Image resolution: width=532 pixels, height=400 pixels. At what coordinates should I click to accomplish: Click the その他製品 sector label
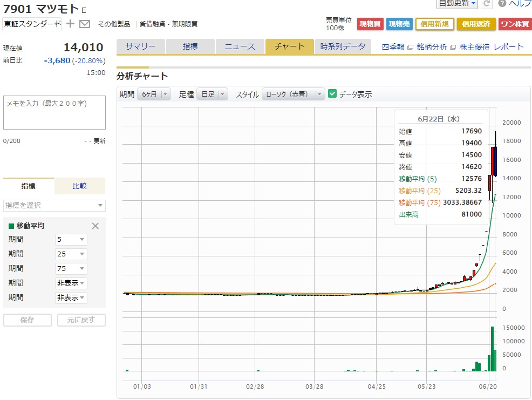[x=114, y=24]
